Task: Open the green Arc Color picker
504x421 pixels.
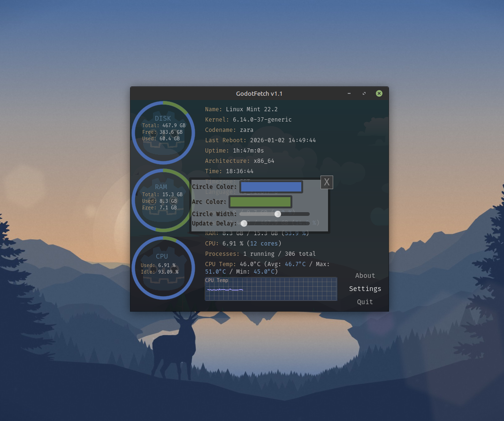Action: tap(260, 202)
